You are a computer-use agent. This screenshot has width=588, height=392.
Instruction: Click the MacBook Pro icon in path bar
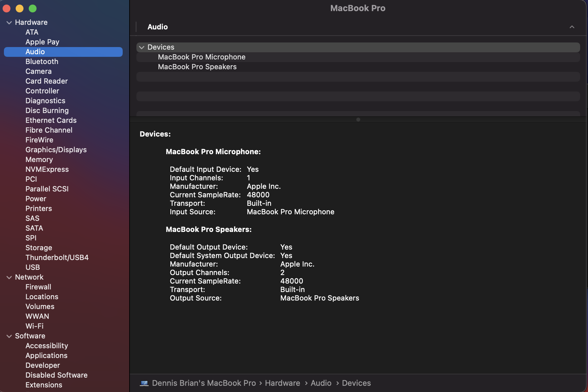(144, 383)
